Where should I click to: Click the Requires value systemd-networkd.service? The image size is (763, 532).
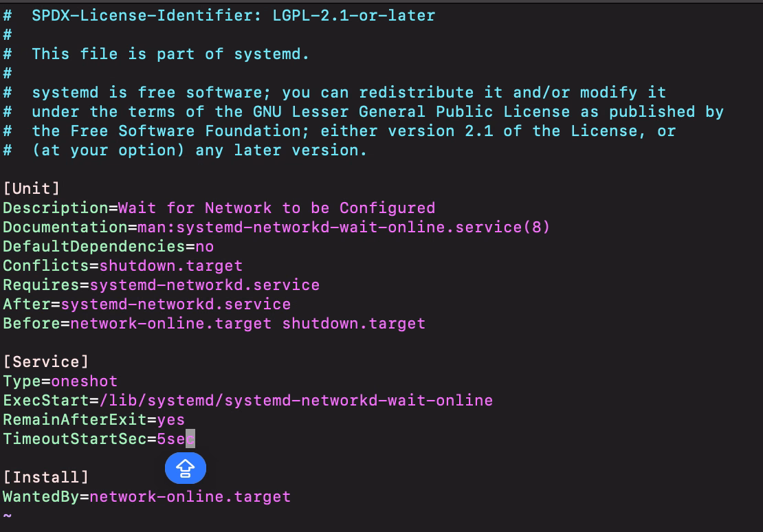(204, 285)
